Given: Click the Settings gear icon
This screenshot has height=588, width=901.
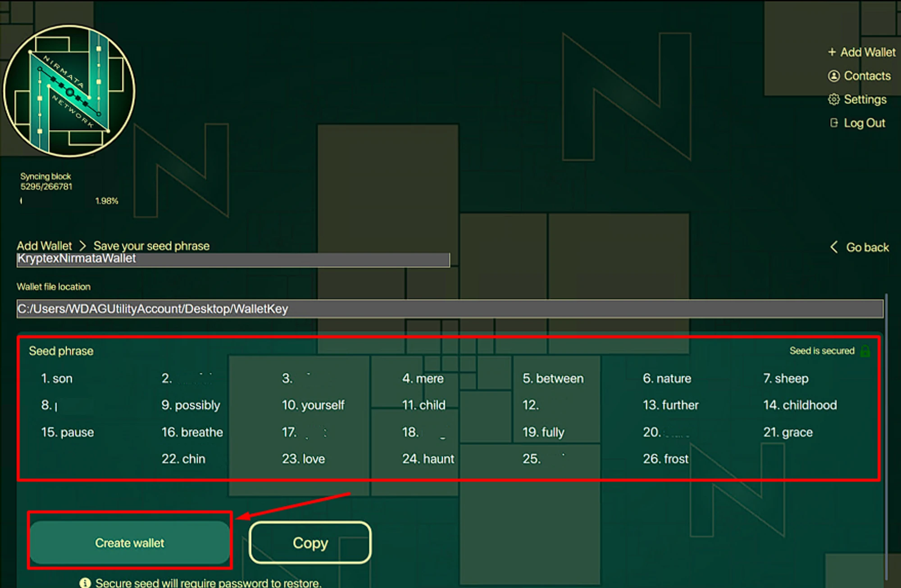Looking at the screenshot, I should [834, 100].
